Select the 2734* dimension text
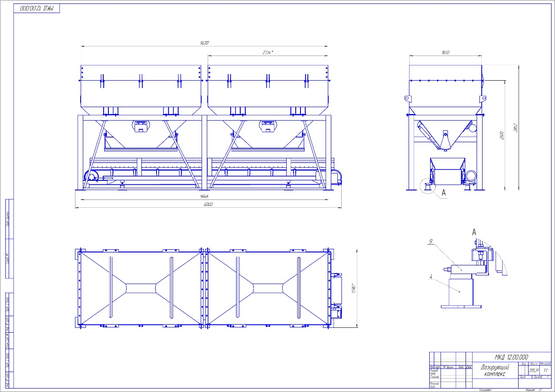555x392 pixels. point(267,52)
